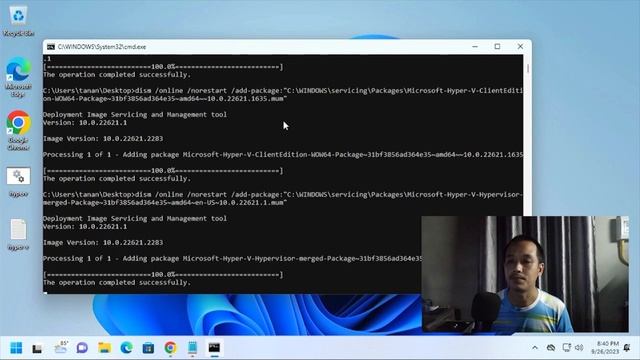Open network settings from the tray
This screenshot has width=640, height=360.
pos(566,348)
